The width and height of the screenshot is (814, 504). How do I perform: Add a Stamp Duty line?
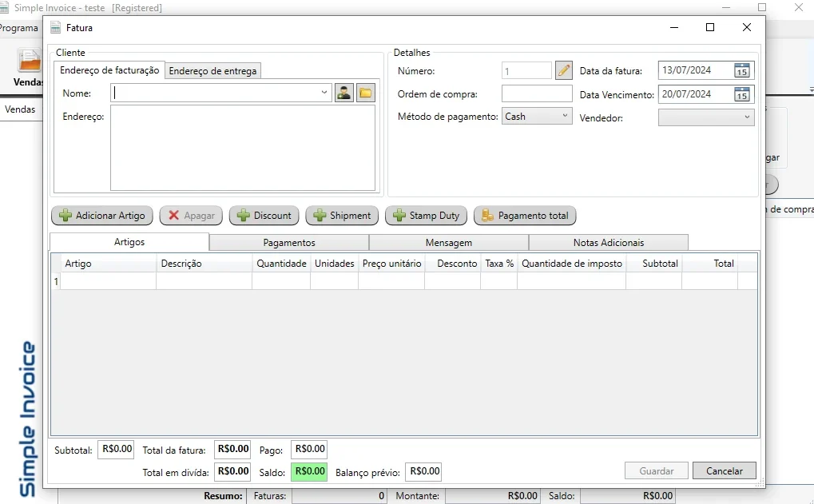click(x=427, y=216)
